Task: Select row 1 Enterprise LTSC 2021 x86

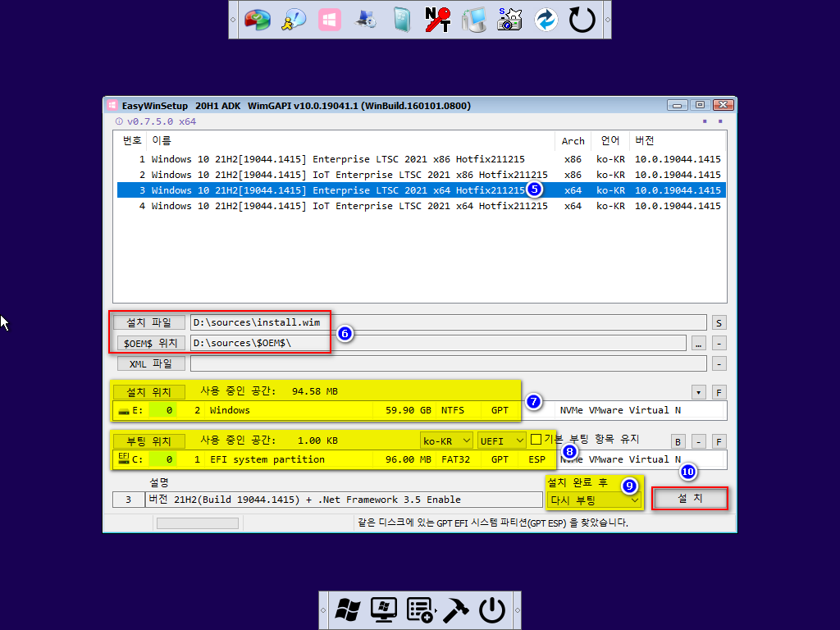Action: (422, 159)
